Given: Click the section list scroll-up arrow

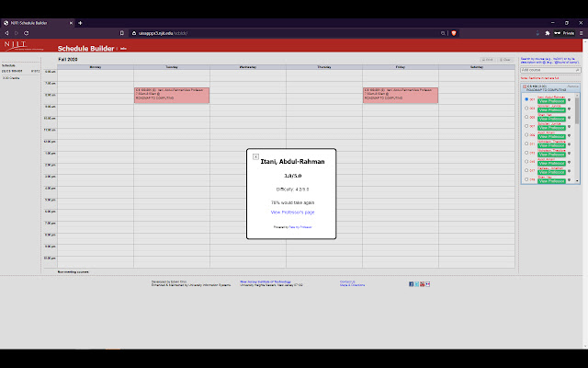Looking at the screenshot, I should click(x=577, y=96).
